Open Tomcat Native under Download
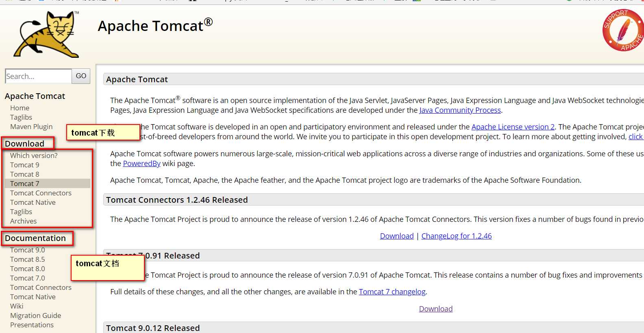The height and width of the screenshot is (333, 644). [33, 202]
